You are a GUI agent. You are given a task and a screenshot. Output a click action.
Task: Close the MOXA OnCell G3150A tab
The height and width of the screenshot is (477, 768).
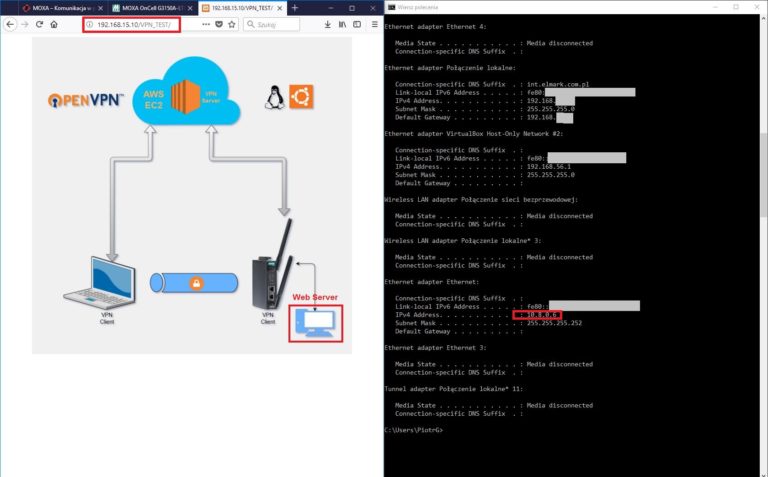pyautogui.click(x=191, y=8)
